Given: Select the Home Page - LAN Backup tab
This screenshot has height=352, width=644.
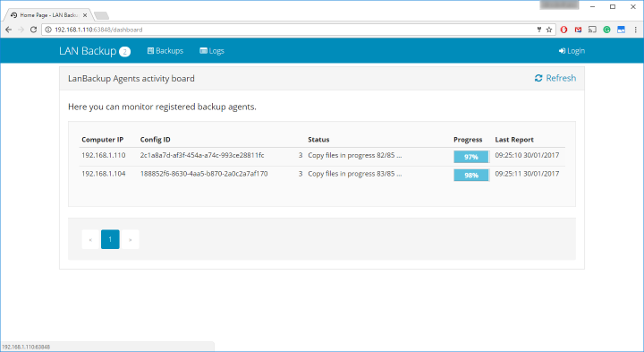Looking at the screenshot, I should [48, 15].
